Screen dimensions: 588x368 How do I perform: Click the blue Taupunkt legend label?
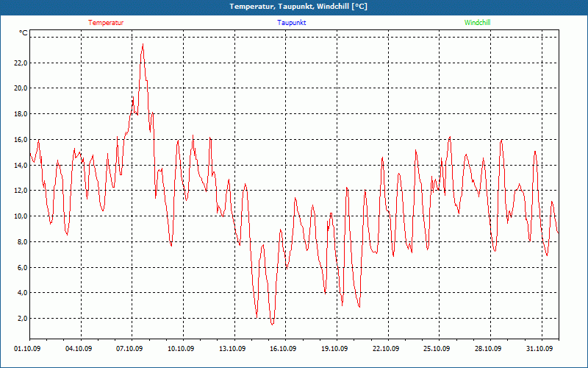click(x=291, y=23)
